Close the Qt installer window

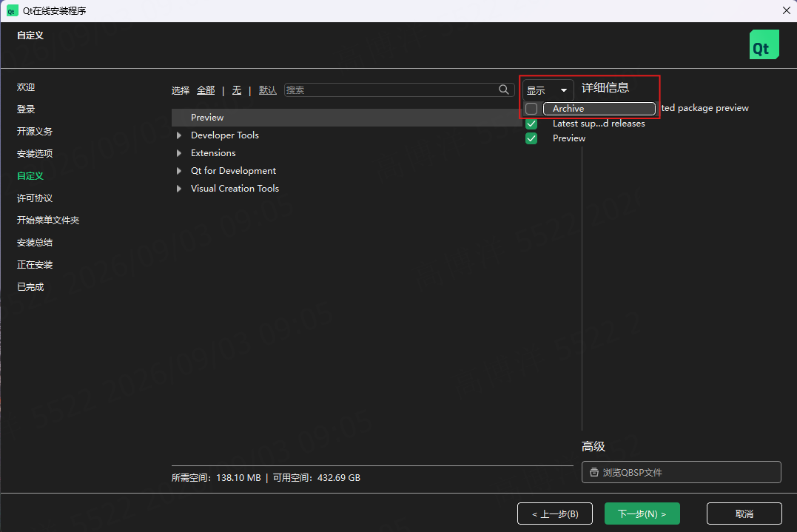787,10
